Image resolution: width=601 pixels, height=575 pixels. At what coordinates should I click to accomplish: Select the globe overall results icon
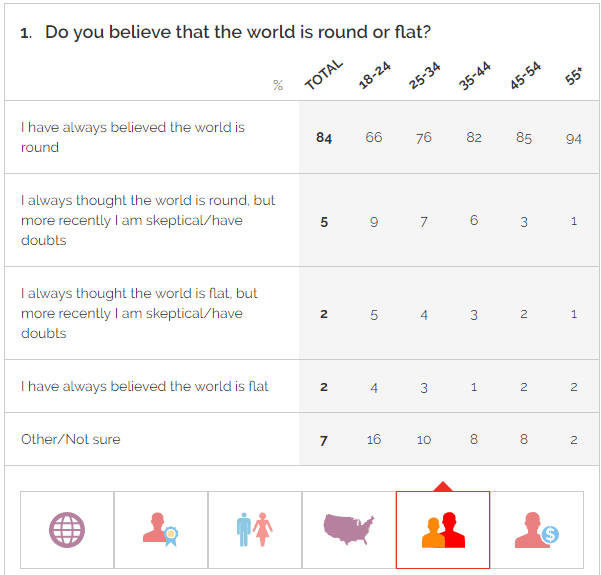coord(67,530)
